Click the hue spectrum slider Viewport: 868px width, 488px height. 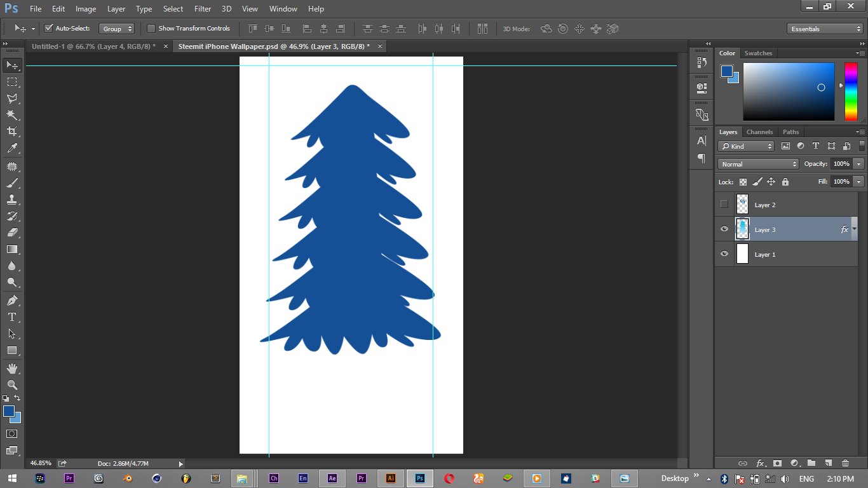pos(851,91)
